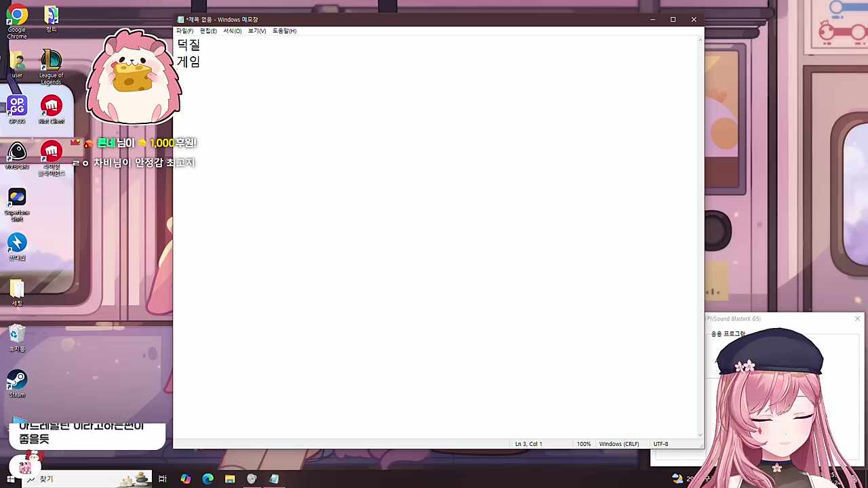Click the Ln 3, Col 1 status entry
This screenshot has width=868, height=488.
point(528,444)
